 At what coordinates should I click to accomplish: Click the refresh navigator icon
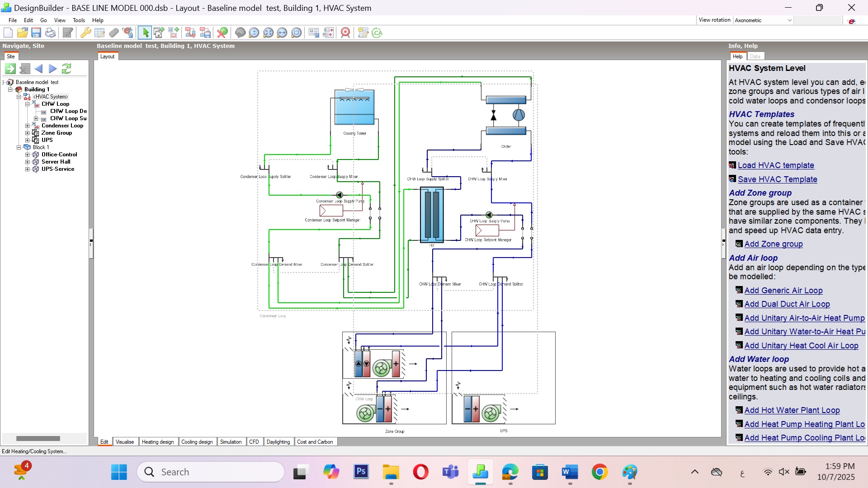pos(66,69)
